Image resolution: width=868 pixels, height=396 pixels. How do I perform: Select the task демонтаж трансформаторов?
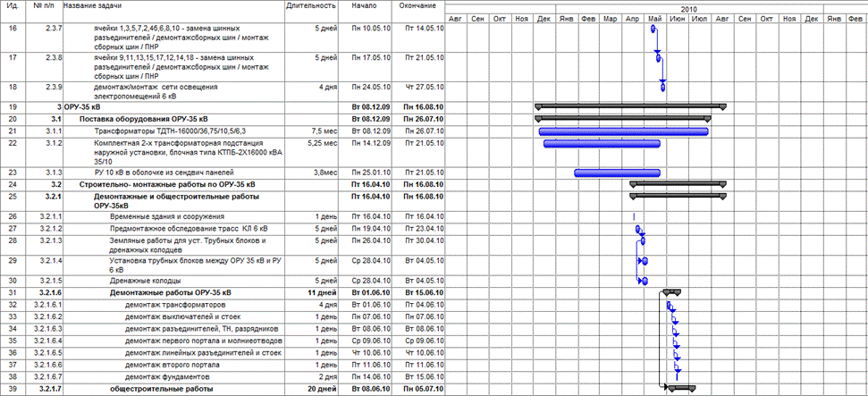tap(174, 304)
